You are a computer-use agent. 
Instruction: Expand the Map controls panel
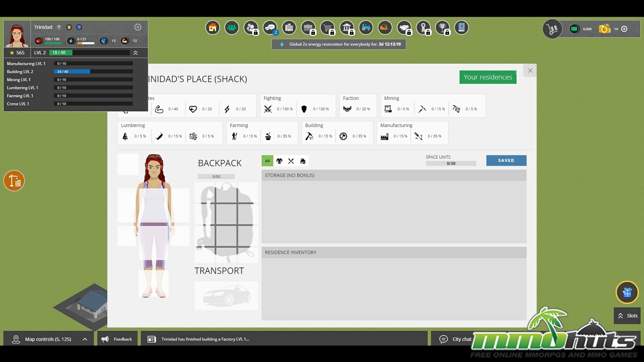click(85, 339)
